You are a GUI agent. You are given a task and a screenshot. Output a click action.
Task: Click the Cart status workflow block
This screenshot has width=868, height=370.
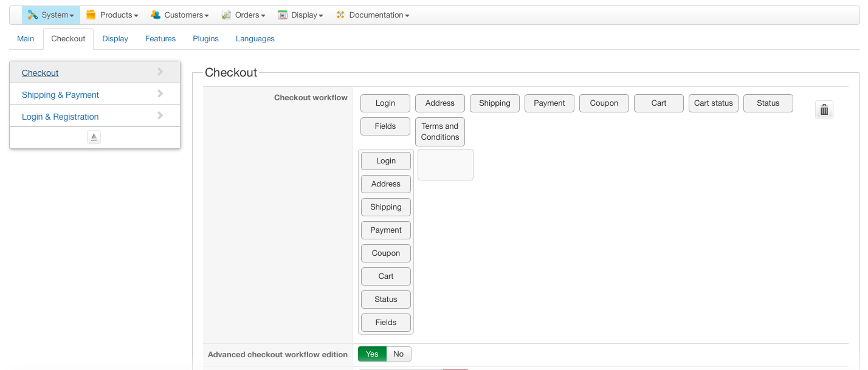[x=714, y=103]
